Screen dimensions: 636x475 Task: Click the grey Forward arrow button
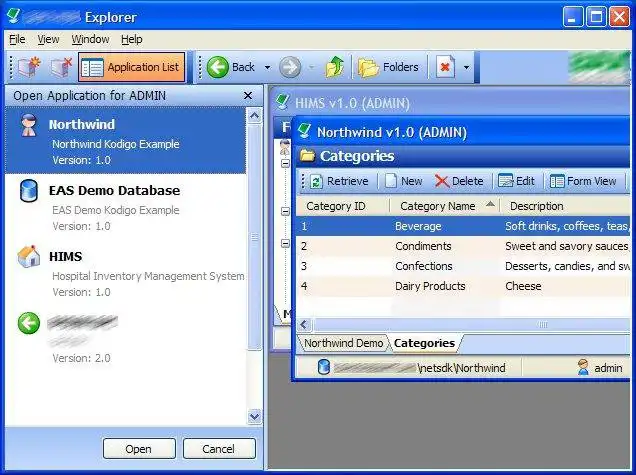point(290,67)
